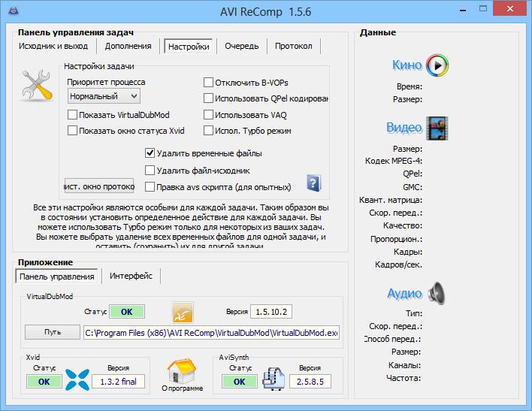
Task: Open the Дополнения tab
Action: pyautogui.click(x=128, y=46)
